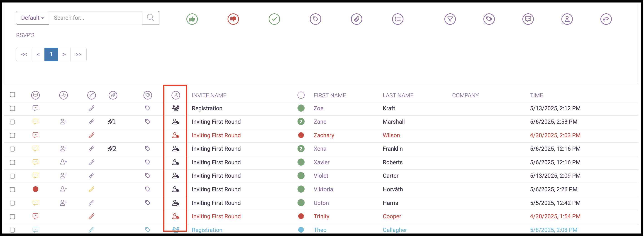Click person-tag icon in Violet Carter row

pyautogui.click(x=176, y=176)
